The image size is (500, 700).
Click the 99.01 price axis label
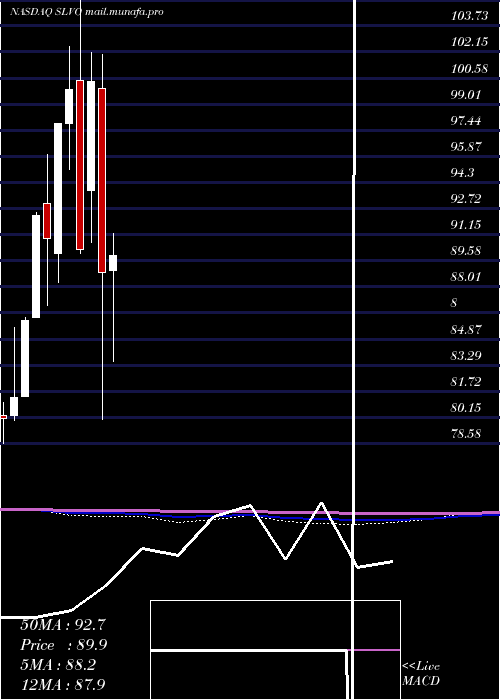(x=466, y=95)
